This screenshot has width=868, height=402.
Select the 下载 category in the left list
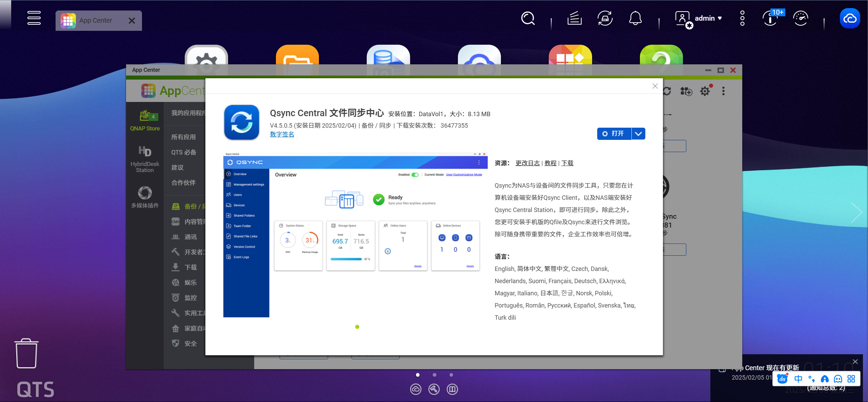pos(190,267)
